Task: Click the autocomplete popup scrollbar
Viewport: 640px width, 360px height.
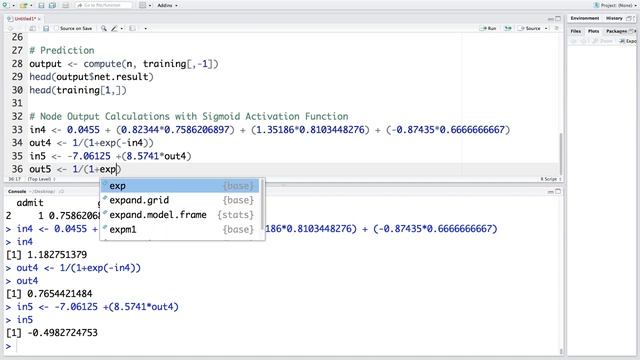Action: click(262, 204)
